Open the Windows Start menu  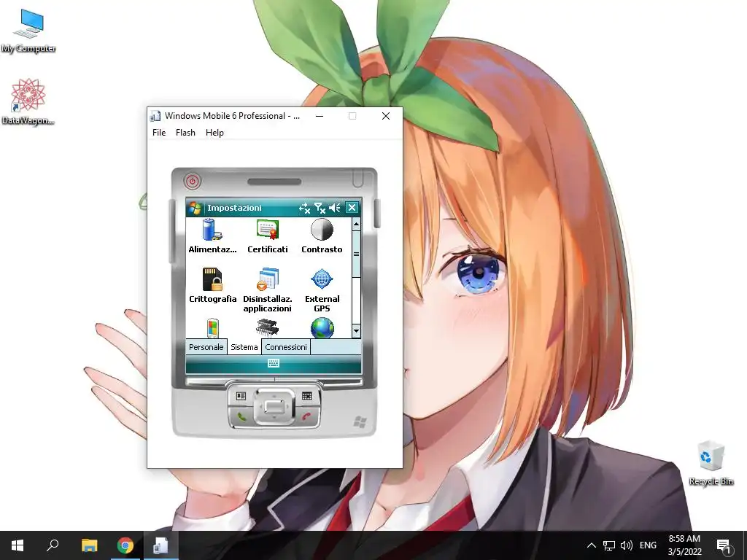click(x=18, y=545)
